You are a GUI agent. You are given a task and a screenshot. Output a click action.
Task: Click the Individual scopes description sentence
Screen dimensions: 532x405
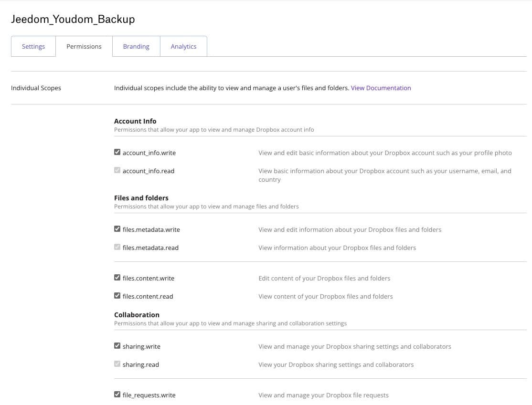232,88
